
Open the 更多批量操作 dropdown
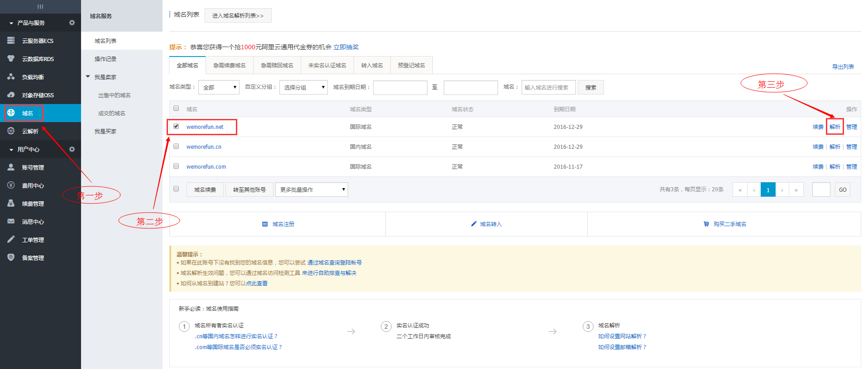click(x=312, y=189)
